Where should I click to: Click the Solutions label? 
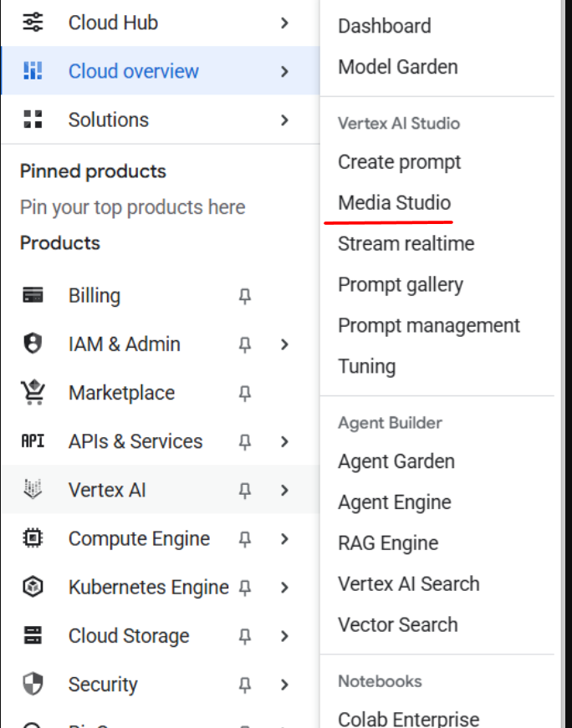(x=108, y=120)
